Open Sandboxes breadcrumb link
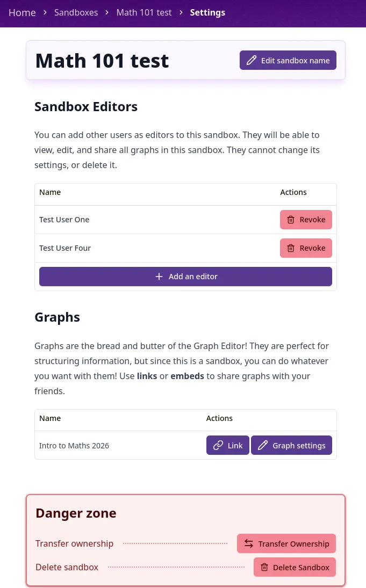This screenshot has height=588, width=366. click(76, 13)
